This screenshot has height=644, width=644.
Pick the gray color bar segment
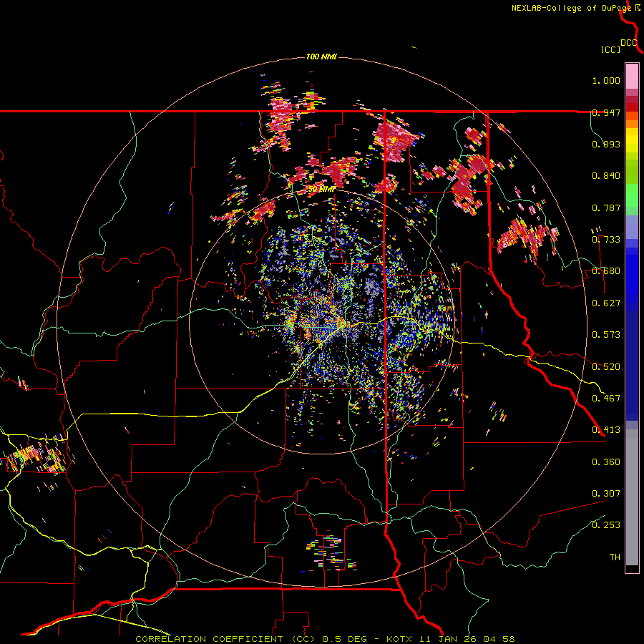[x=632, y=497]
